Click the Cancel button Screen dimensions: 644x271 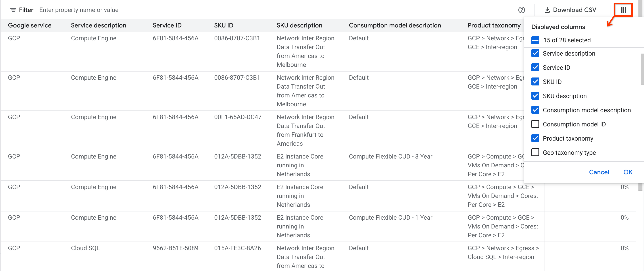[599, 172]
